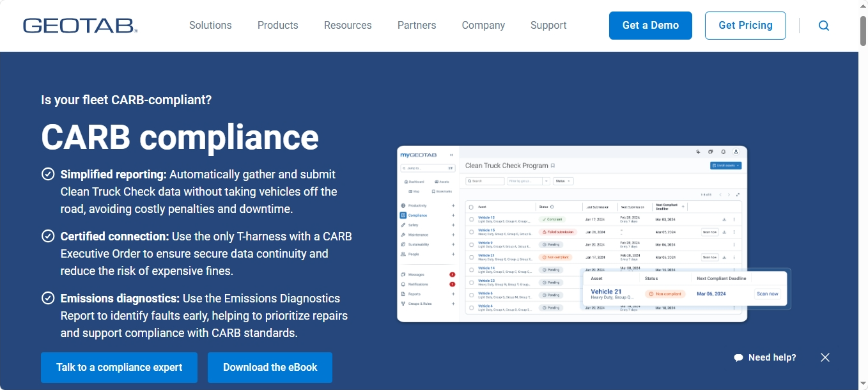Open the Company menu
Viewport: 868px width, 390px height.
pos(483,26)
